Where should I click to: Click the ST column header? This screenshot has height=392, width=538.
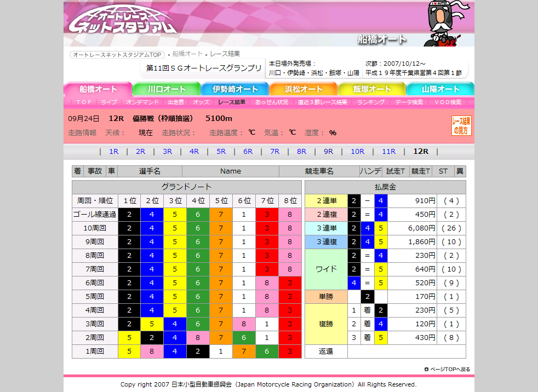pos(443,171)
